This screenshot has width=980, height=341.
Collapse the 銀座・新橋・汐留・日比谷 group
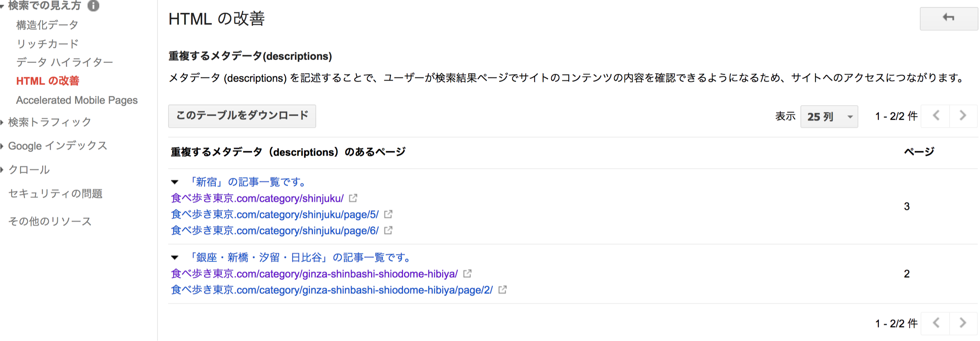coord(175,258)
